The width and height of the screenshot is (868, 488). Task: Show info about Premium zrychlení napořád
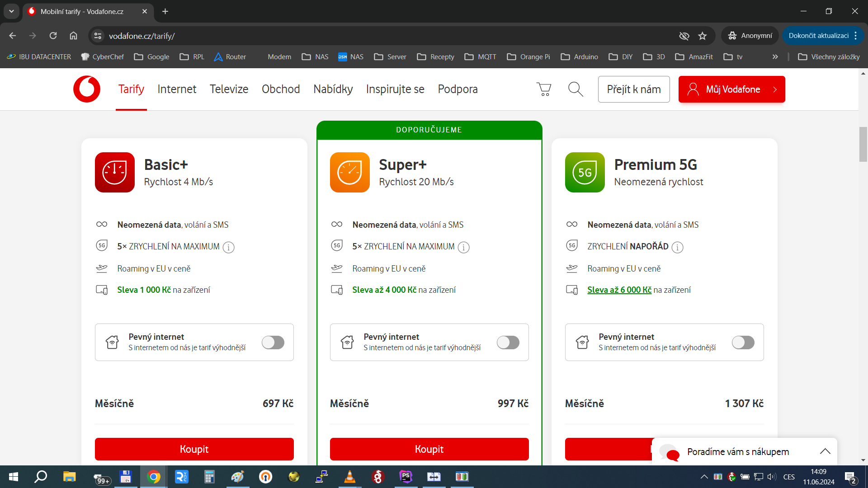(x=677, y=247)
